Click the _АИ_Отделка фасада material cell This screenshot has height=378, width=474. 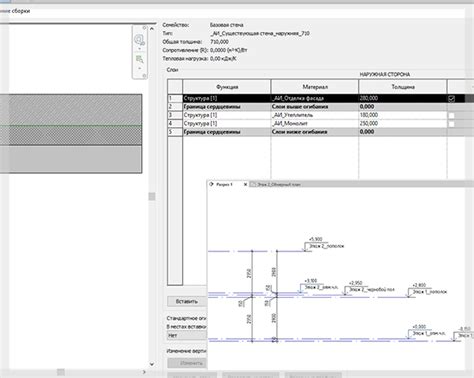pyautogui.click(x=315, y=98)
